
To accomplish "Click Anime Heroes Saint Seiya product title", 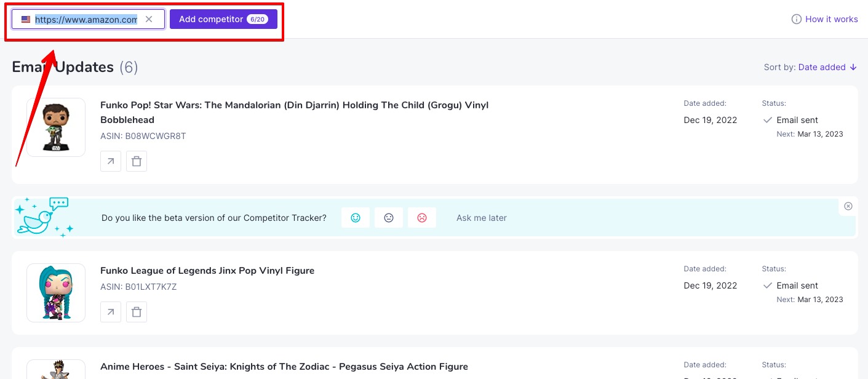I will click(284, 367).
